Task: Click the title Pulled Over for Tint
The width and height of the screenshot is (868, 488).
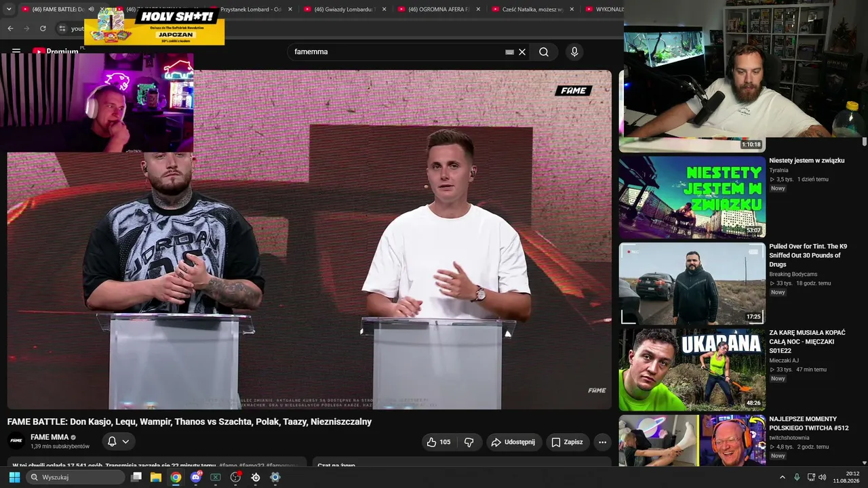Action: tap(808, 256)
